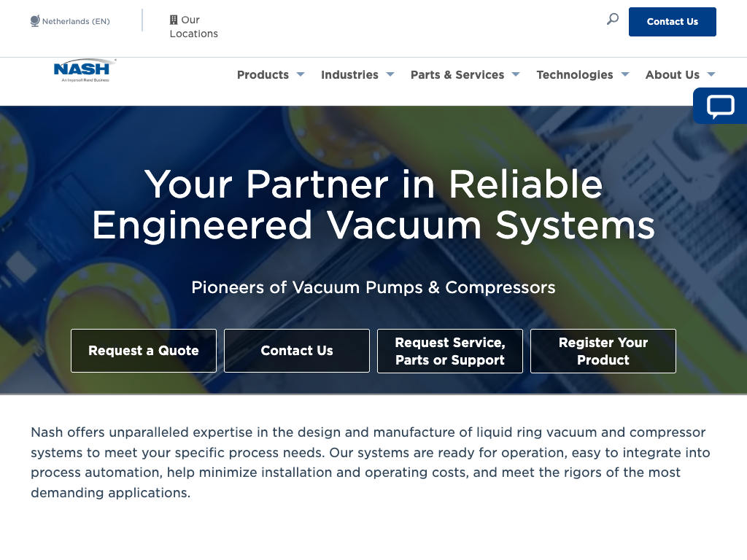Open the About Us menu
The image size is (747, 560).
[672, 74]
